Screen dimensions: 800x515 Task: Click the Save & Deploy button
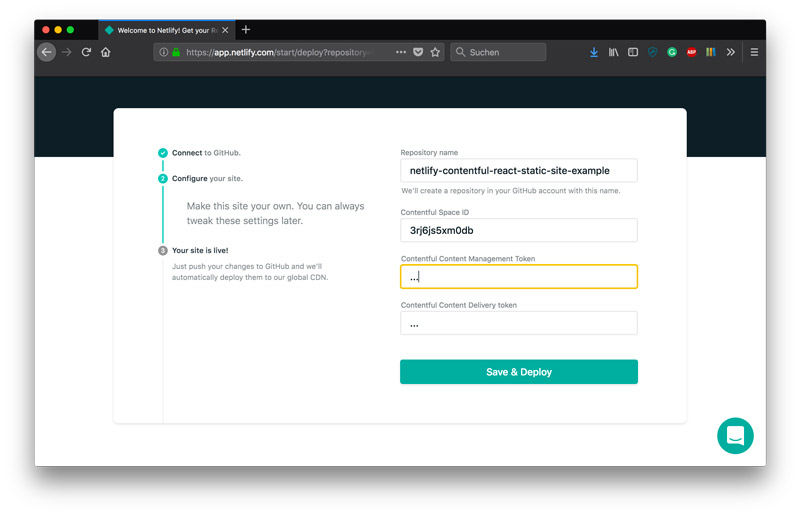tap(519, 372)
